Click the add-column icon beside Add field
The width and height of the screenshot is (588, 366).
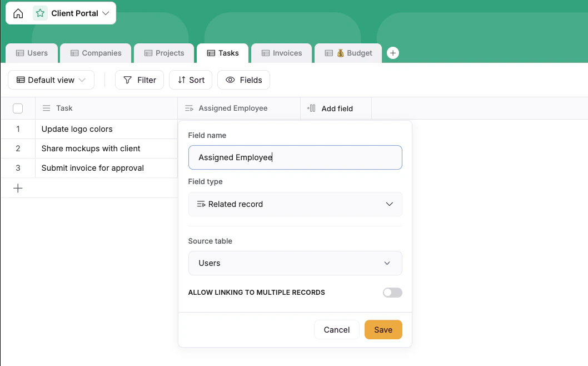point(311,108)
